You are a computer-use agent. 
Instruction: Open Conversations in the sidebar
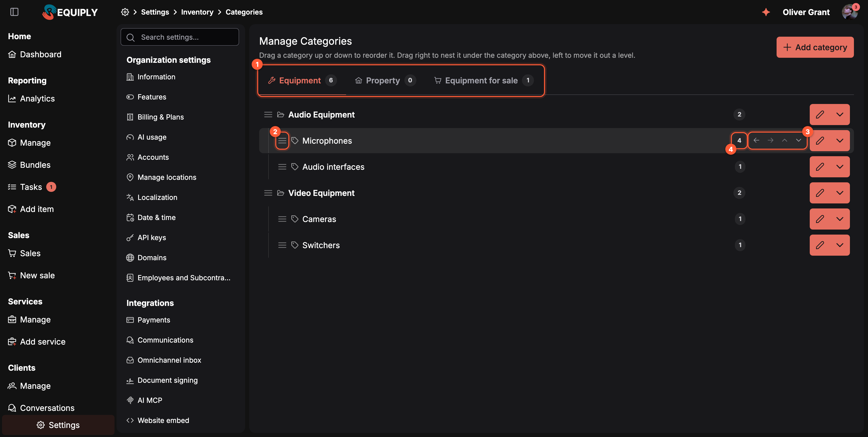coord(41,408)
